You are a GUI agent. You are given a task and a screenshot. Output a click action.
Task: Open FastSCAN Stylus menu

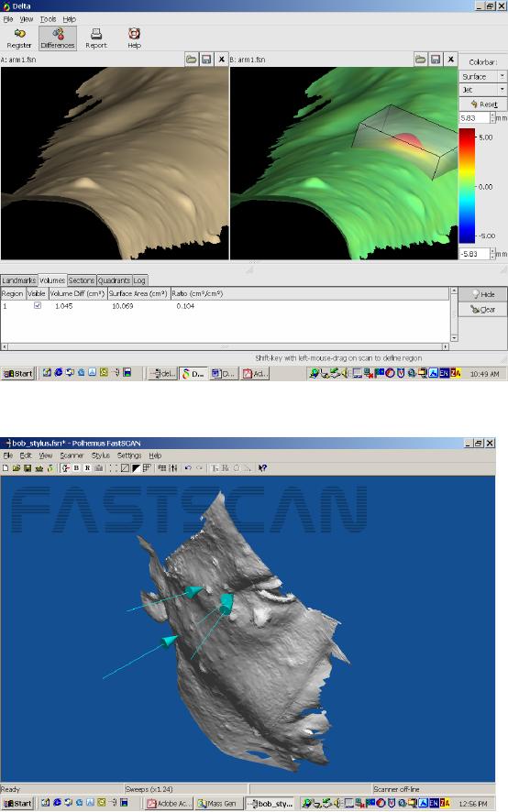[x=101, y=455]
